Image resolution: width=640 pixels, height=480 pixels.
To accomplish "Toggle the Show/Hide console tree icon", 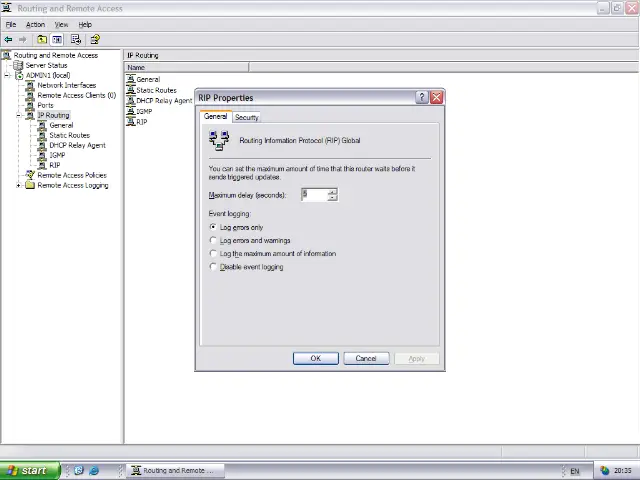I will [x=57, y=39].
